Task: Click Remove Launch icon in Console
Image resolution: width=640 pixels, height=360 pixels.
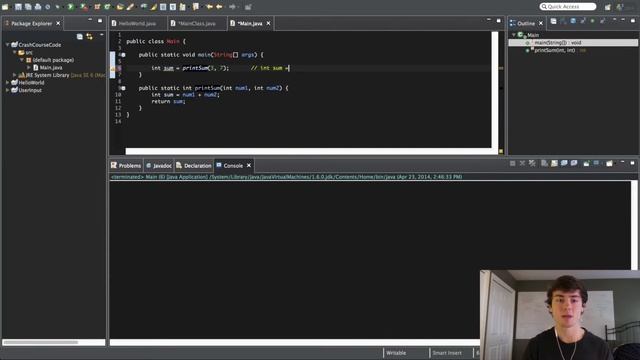Action: coord(522,163)
